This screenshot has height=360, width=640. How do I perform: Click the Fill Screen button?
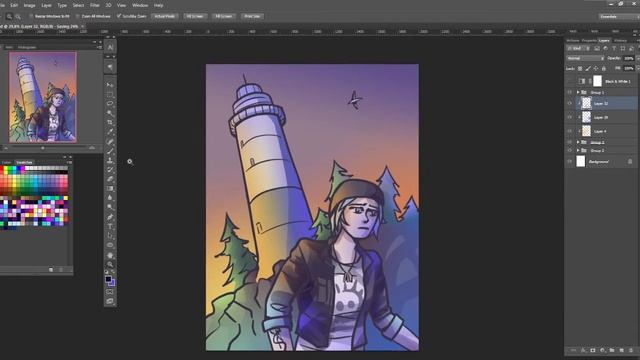223,16
